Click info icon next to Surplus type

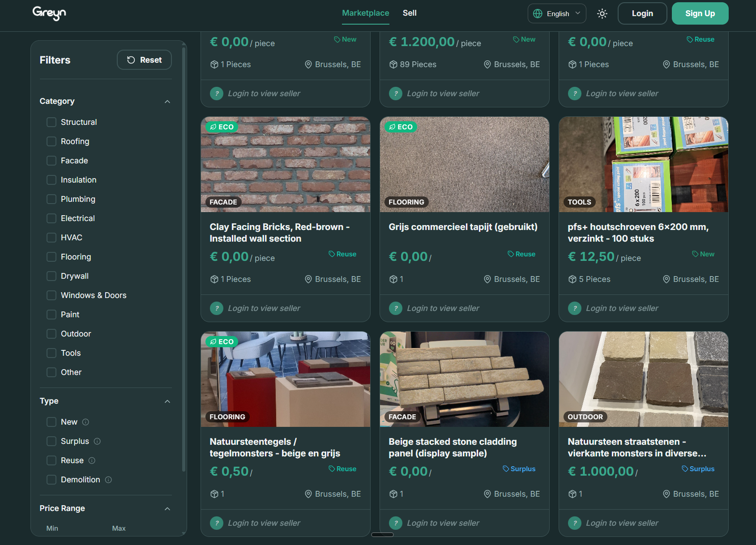(97, 441)
